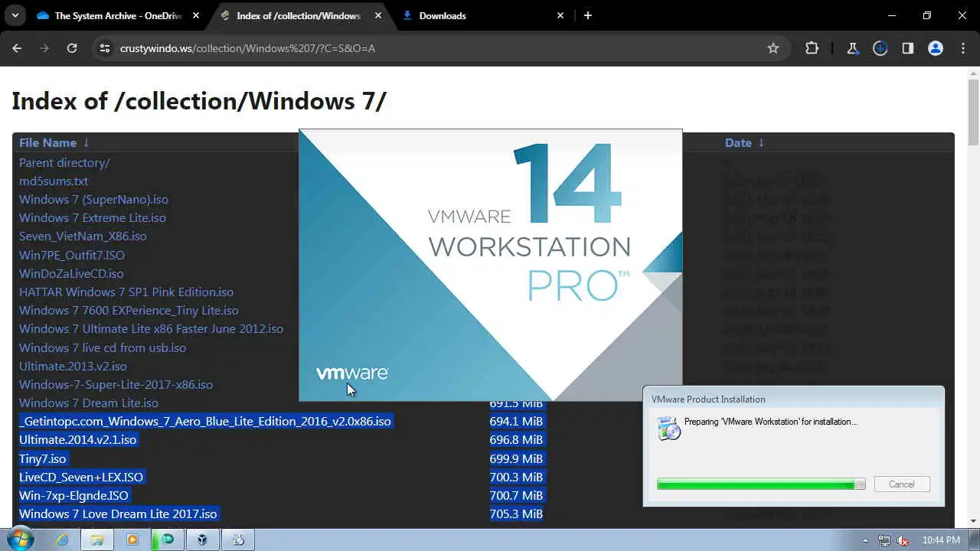Open Windows 7 7600 EXPerience_Tiny Lite.iso
This screenshot has width=980, height=551.
click(x=129, y=310)
